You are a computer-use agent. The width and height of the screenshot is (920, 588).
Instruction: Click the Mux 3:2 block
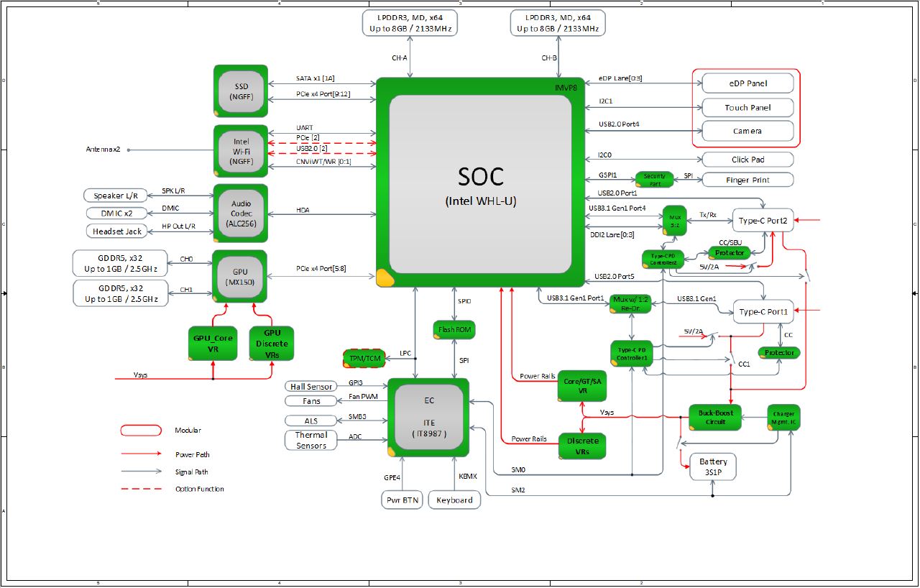click(674, 219)
